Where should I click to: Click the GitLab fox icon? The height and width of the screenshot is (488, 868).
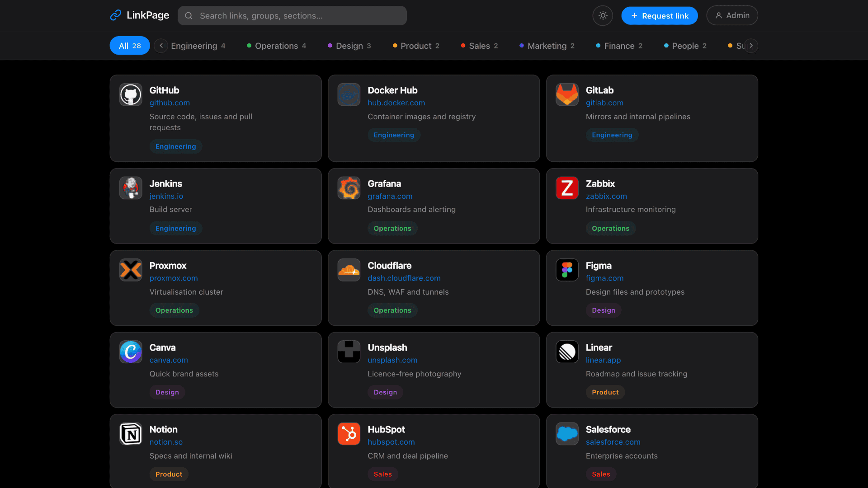coord(567,94)
